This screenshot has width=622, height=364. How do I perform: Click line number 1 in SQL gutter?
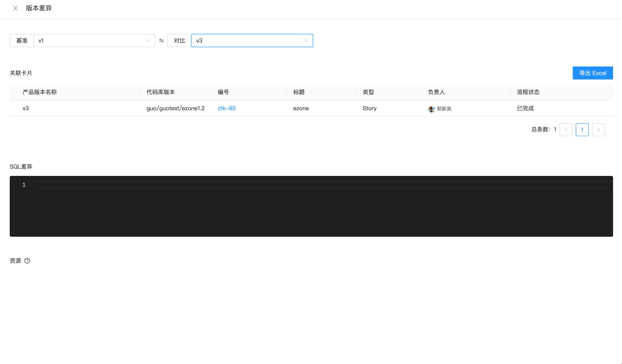(24, 185)
